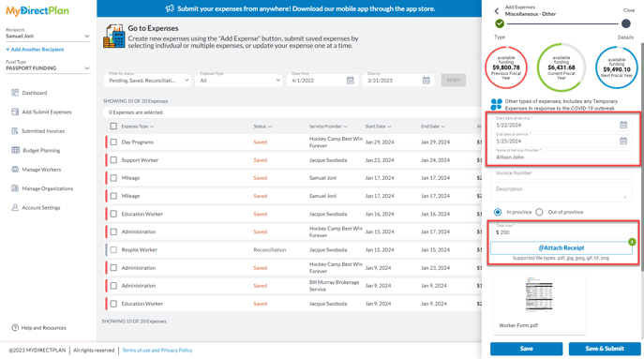Open the Dashboard icon in sidebar

15,93
